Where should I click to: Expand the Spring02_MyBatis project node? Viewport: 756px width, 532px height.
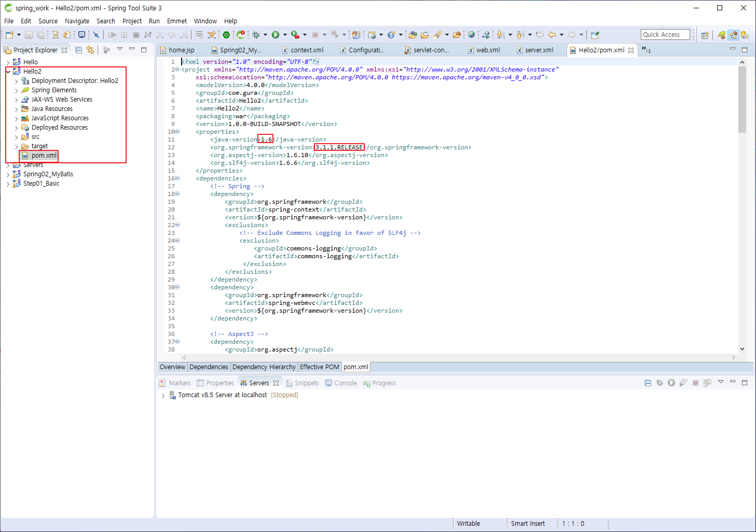[x=8, y=174]
